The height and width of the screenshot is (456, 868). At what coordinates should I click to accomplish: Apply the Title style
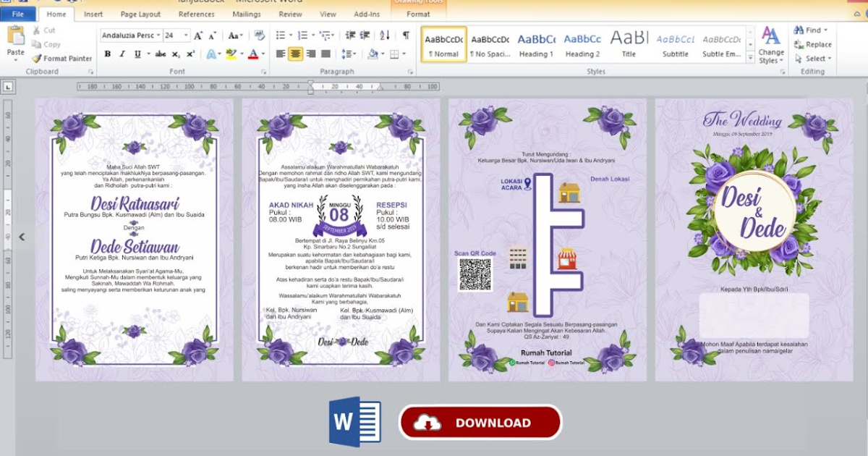[629, 45]
